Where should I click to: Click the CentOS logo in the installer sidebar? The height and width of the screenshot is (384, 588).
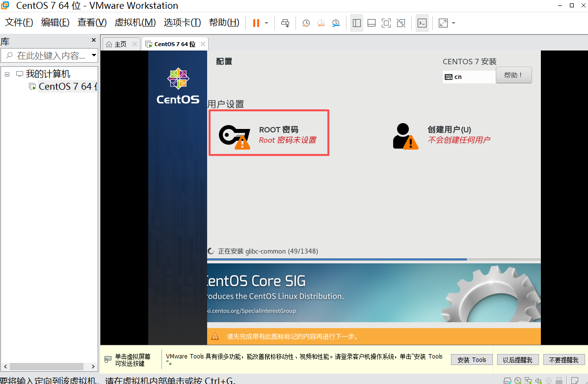178,86
